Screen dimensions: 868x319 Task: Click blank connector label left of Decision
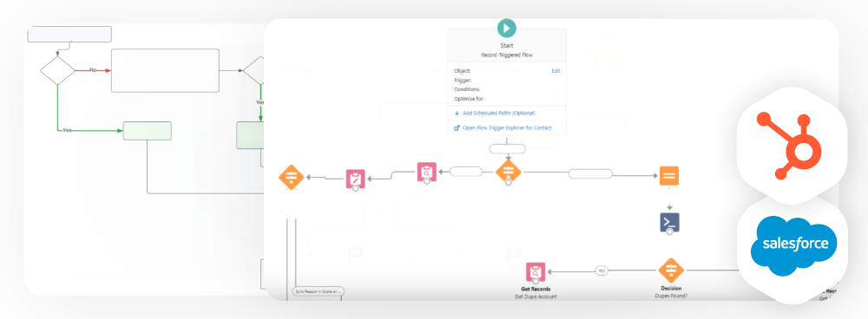tap(466, 172)
